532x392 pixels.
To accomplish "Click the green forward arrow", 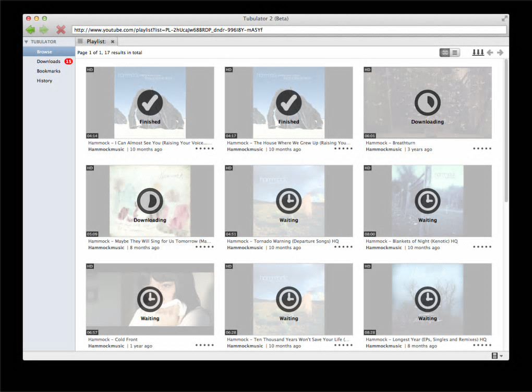I will point(44,30).
